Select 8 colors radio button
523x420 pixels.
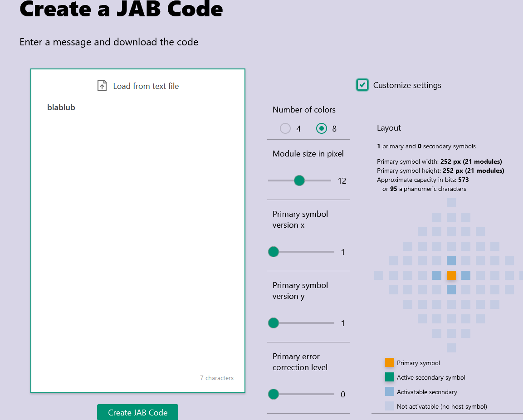click(x=322, y=128)
